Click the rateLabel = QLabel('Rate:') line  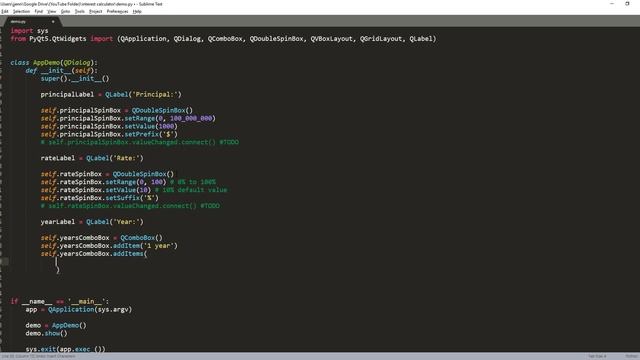[92, 158]
